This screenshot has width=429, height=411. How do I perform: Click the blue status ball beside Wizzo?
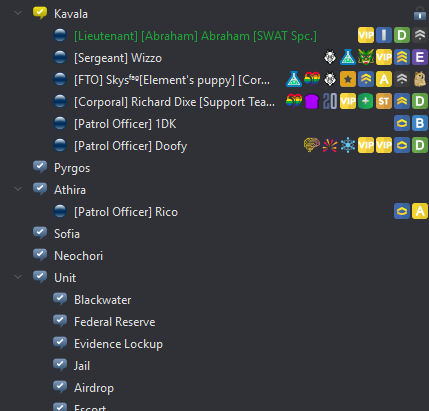pyautogui.click(x=60, y=57)
